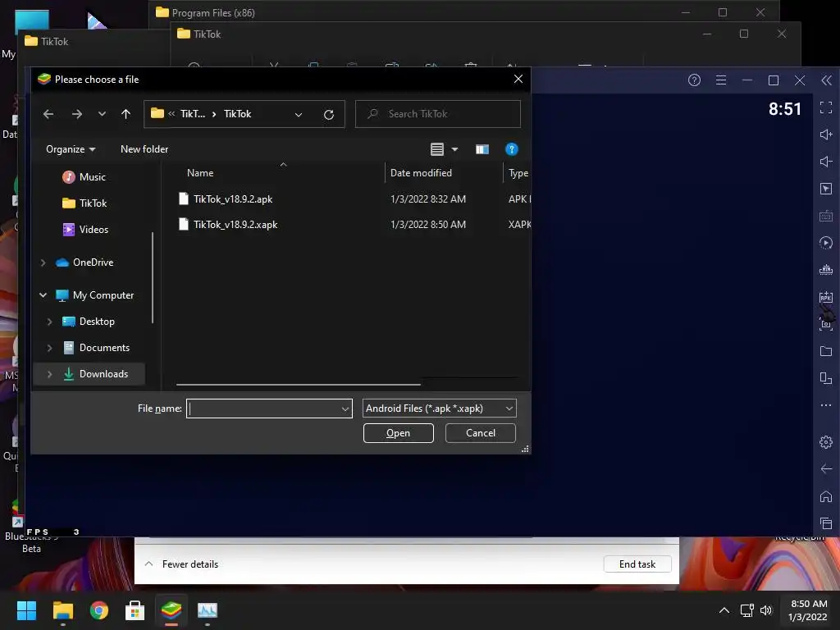Open BlueStacks help question icon
Screen dimensions: 840x630
tap(694, 80)
